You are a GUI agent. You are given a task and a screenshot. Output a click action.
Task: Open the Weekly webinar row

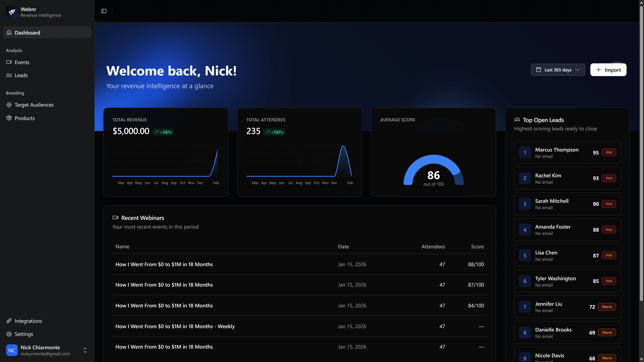click(x=175, y=326)
